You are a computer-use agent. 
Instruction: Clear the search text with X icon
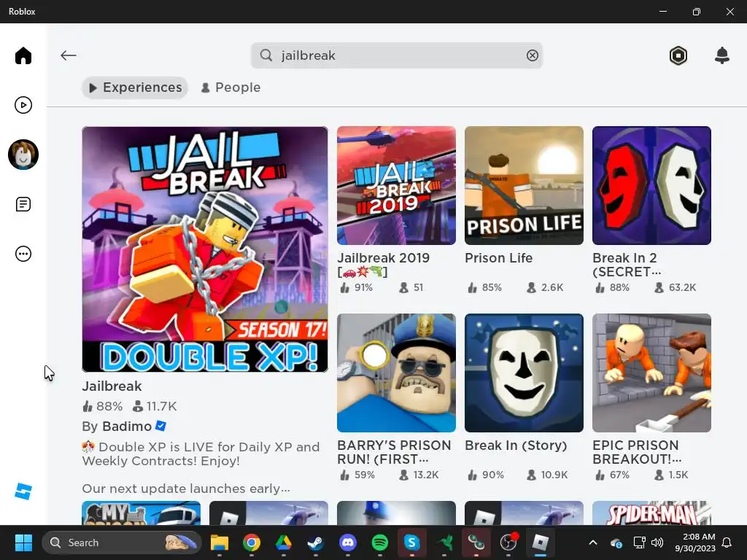(532, 55)
